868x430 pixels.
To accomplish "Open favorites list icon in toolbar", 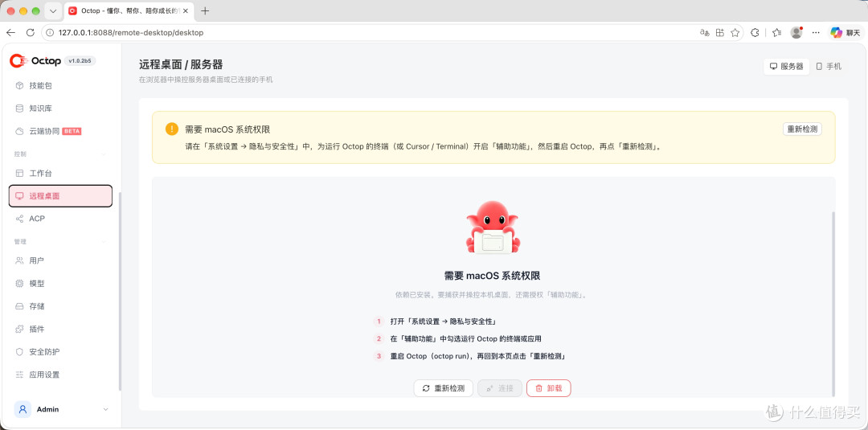I will [x=776, y=33].
